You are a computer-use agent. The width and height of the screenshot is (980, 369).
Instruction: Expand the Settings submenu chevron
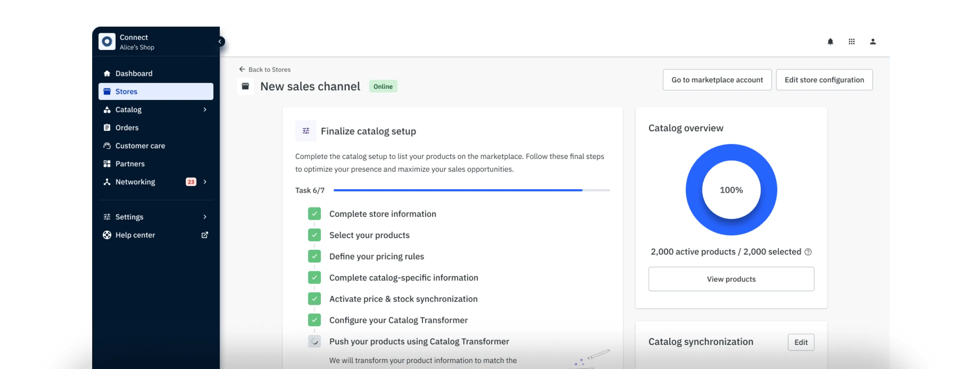(204, 217)
